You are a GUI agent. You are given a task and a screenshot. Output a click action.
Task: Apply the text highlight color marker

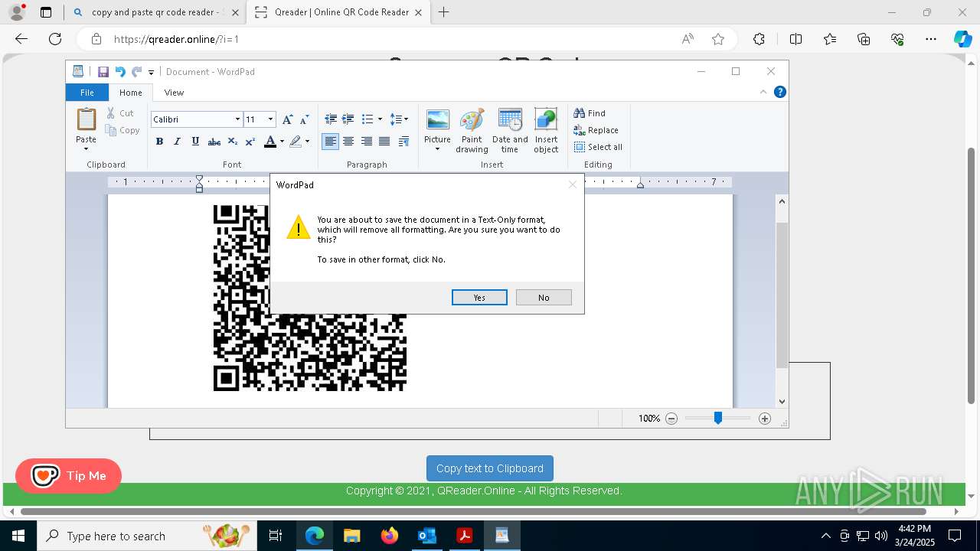[296, 142]
